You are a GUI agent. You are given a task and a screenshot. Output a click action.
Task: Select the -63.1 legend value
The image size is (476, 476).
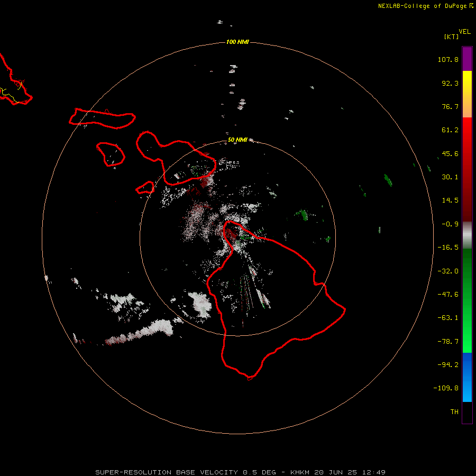point(448,318)
